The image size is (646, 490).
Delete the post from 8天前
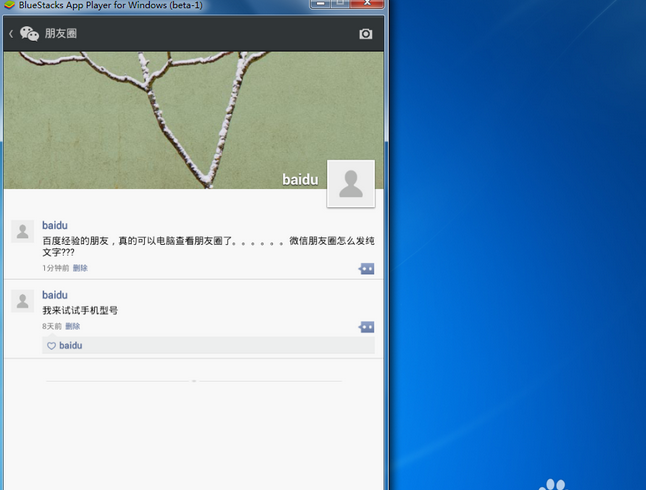pos(73,326)
